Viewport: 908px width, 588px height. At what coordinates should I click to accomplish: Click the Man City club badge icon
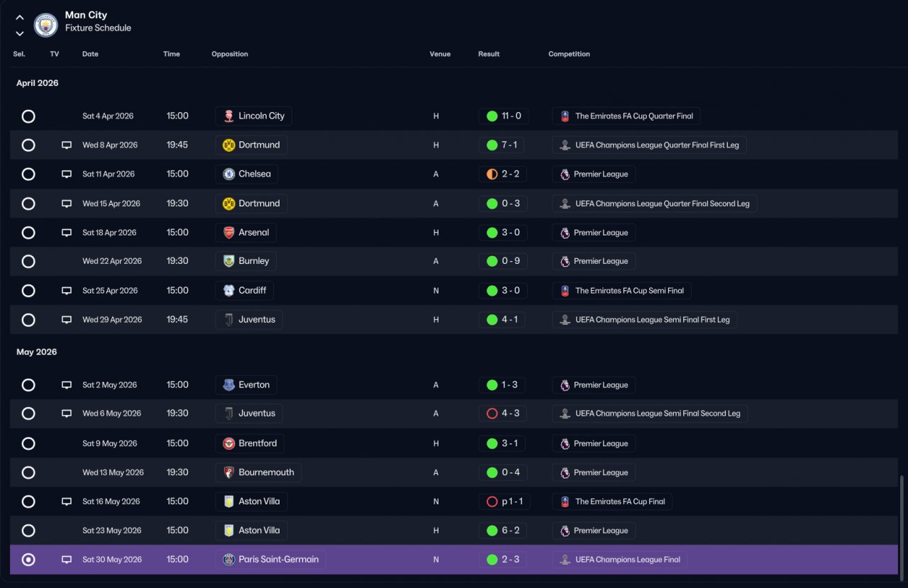coord(46,26)
